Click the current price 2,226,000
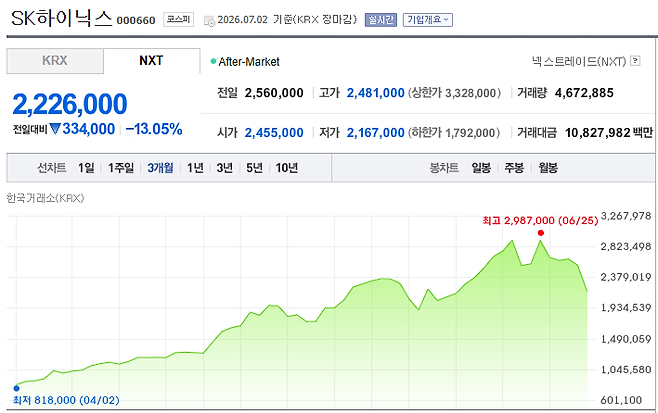Viewport: 658px width, 413px height. point(70,104)
